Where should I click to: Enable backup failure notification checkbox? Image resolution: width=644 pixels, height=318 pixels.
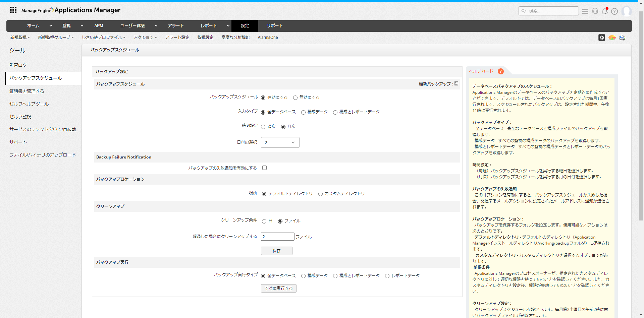click(265, 168)
